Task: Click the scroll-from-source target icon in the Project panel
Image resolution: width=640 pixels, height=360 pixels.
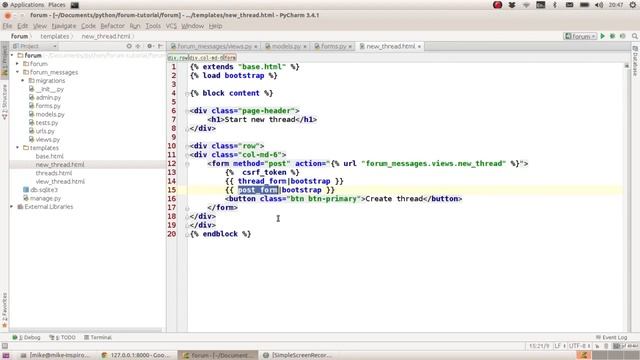Action: point(129,46)
